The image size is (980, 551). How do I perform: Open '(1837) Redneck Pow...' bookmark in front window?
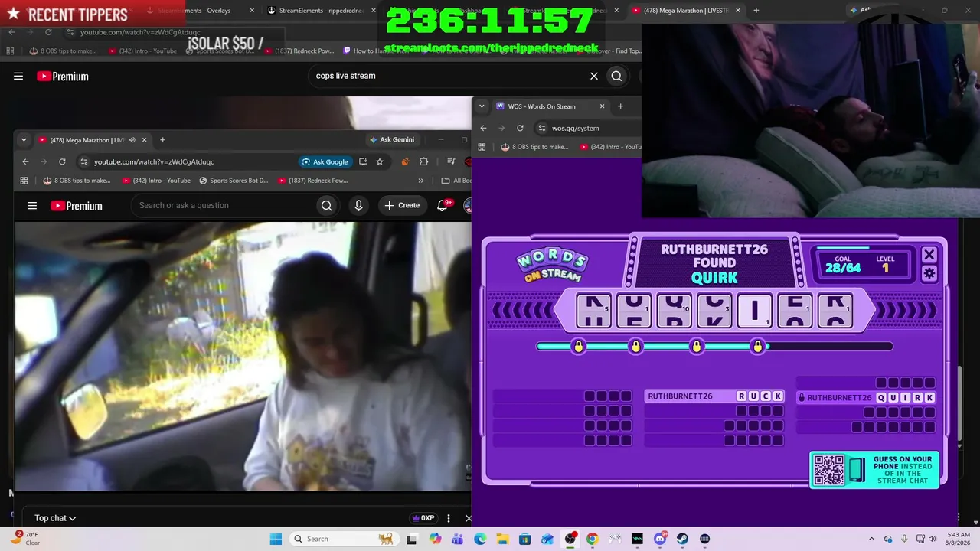[x=313, y=181]
